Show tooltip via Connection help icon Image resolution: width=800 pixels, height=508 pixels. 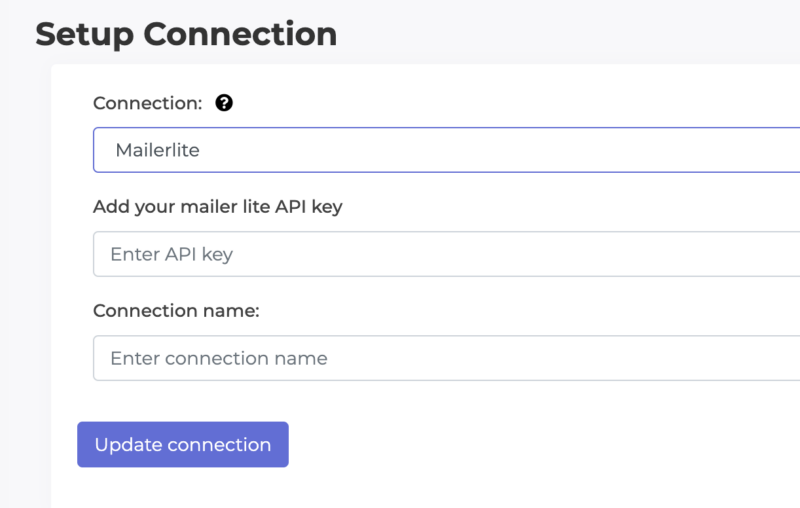(x=224, y=103)
